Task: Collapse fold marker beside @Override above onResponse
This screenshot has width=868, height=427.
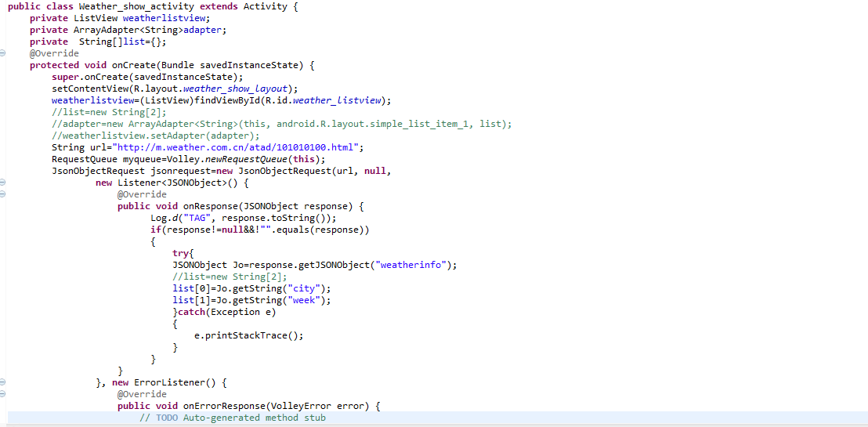Action: [x=2, y=194]
